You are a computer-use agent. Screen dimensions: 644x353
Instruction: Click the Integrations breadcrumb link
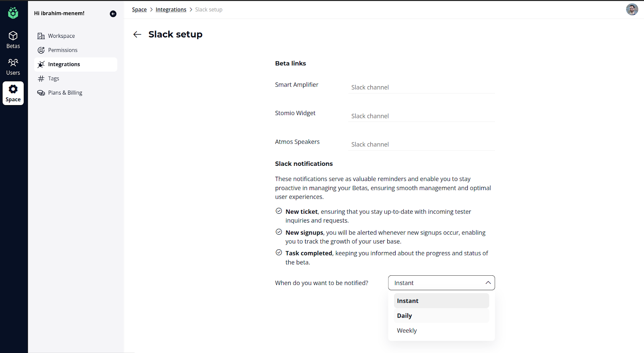point(171,10)
